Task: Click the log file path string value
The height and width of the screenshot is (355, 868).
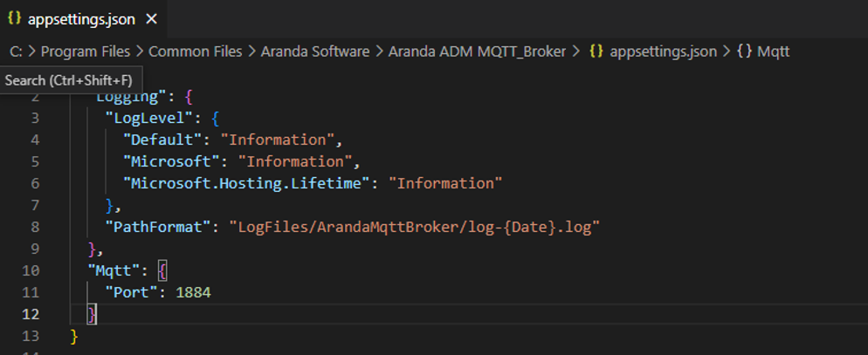Action: coord(415,227)
